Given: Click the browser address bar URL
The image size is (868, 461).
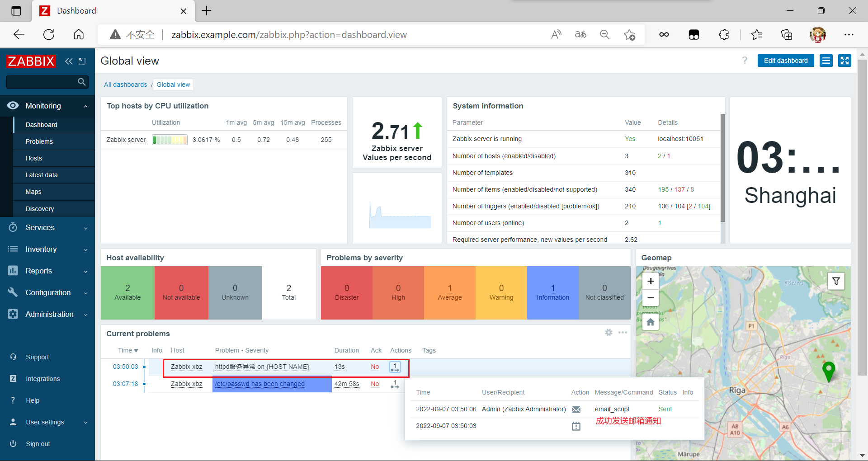Looking at the screenshot, I should point(289,35).
